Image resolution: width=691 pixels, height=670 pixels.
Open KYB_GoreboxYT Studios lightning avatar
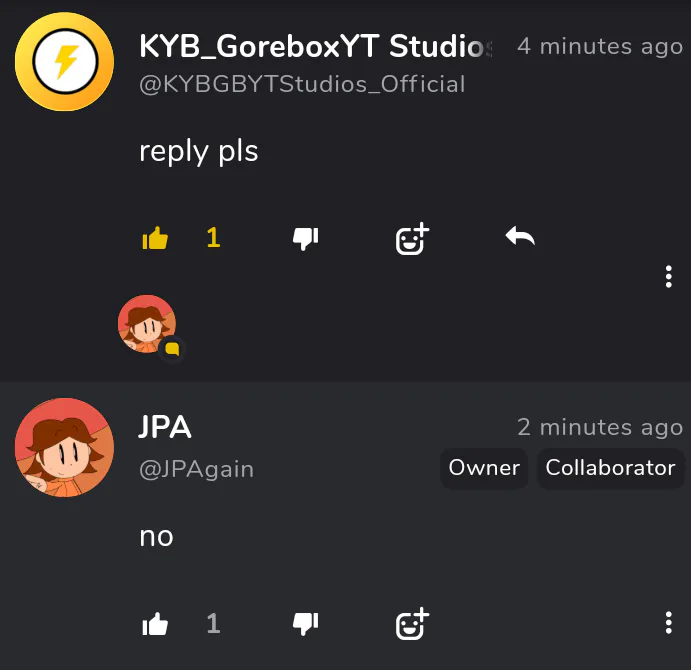tap(64, 62)
